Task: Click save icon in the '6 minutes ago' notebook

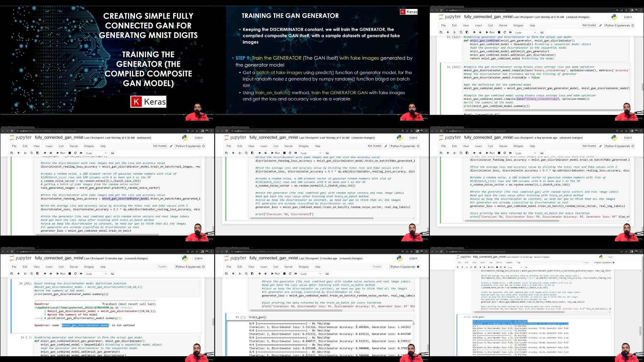Action: point(12,274)
